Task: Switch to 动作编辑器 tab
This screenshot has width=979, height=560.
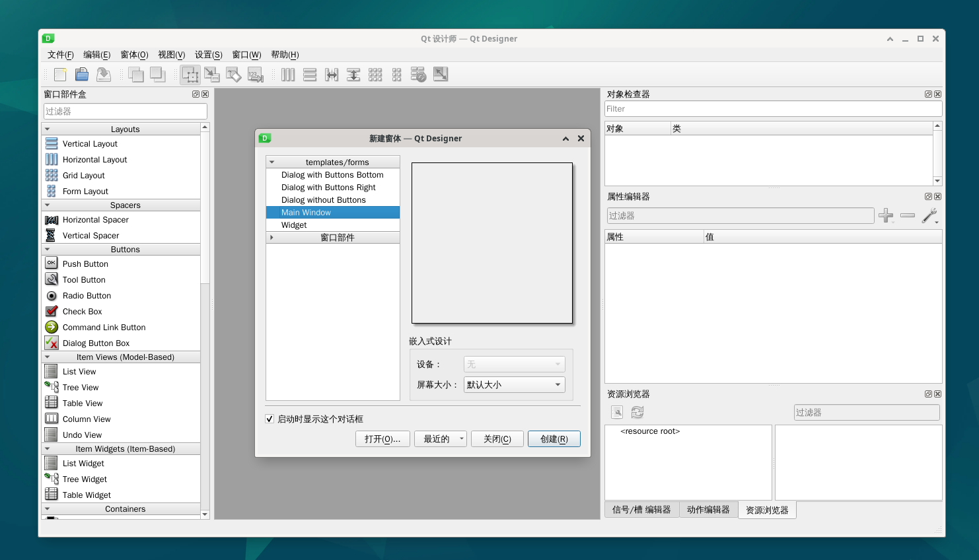Action: [x=708, y=510]
